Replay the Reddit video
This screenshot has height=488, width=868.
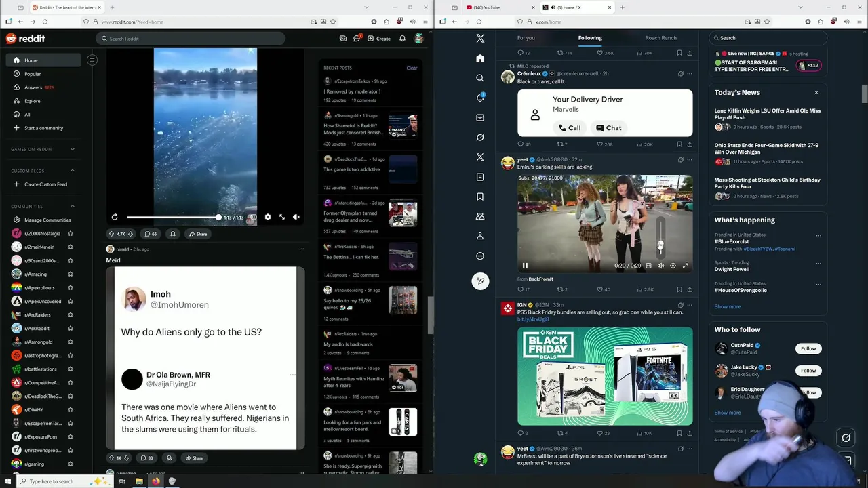(115, 217)
